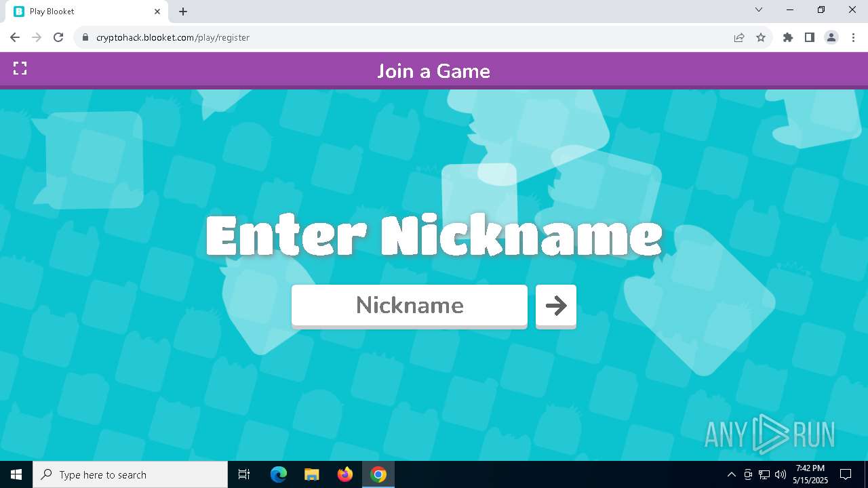Open Chrome three-dot menu
The image size is (868, 488).
[x=853, y=37]
